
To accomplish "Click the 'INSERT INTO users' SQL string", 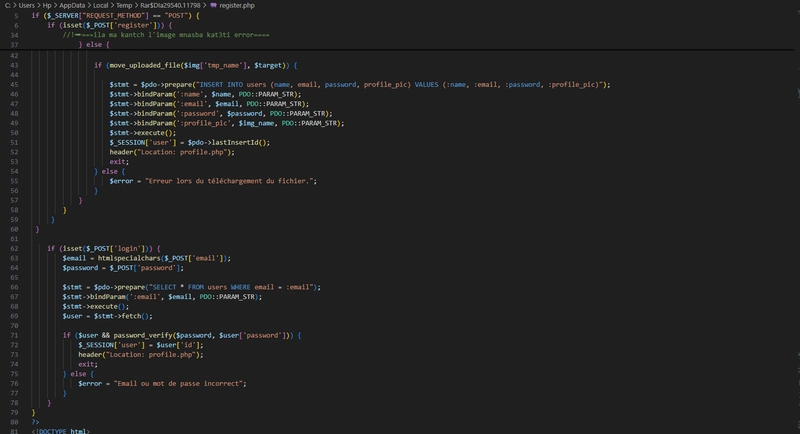I will 401,85.
